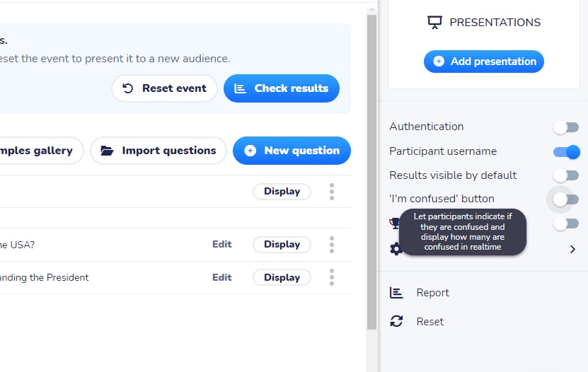Toggle the 'I'm confused' button switch

pos(566,199)
